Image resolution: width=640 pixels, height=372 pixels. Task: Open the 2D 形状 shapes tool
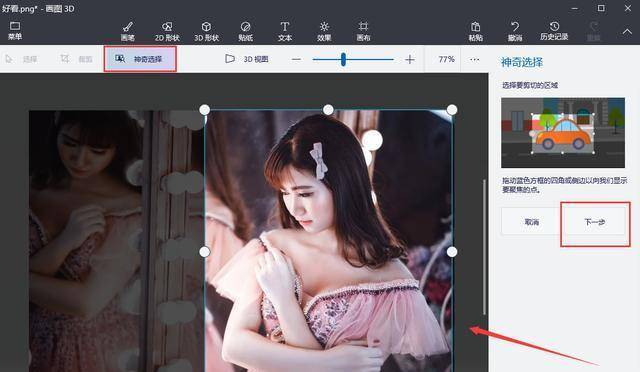(x=167, y=31)
